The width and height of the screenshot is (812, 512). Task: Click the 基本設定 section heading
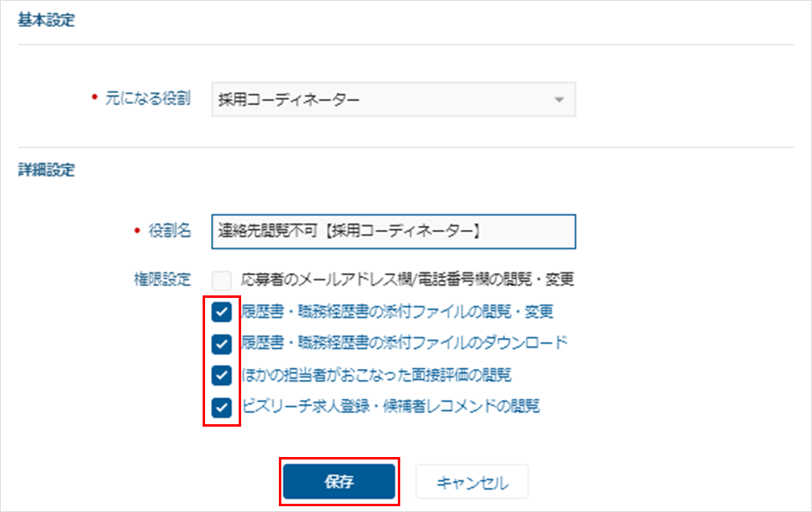click(x=47, y=21)
